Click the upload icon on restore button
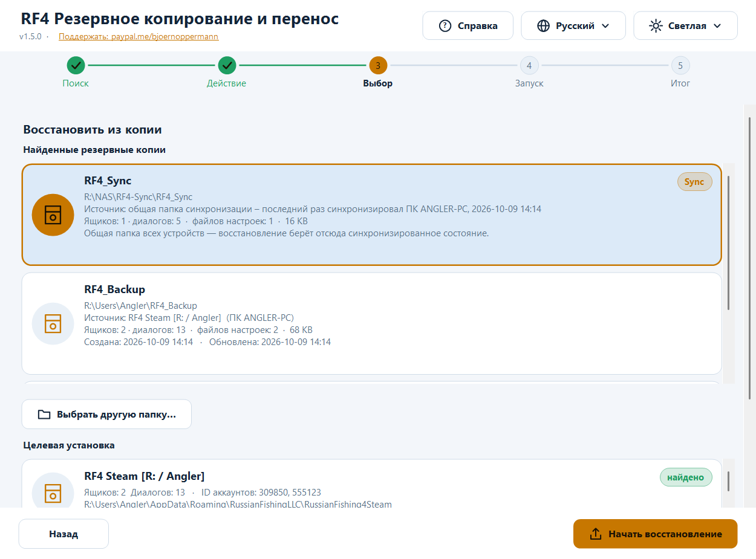The width and height of the screenshot is (756, 559). 596,534
